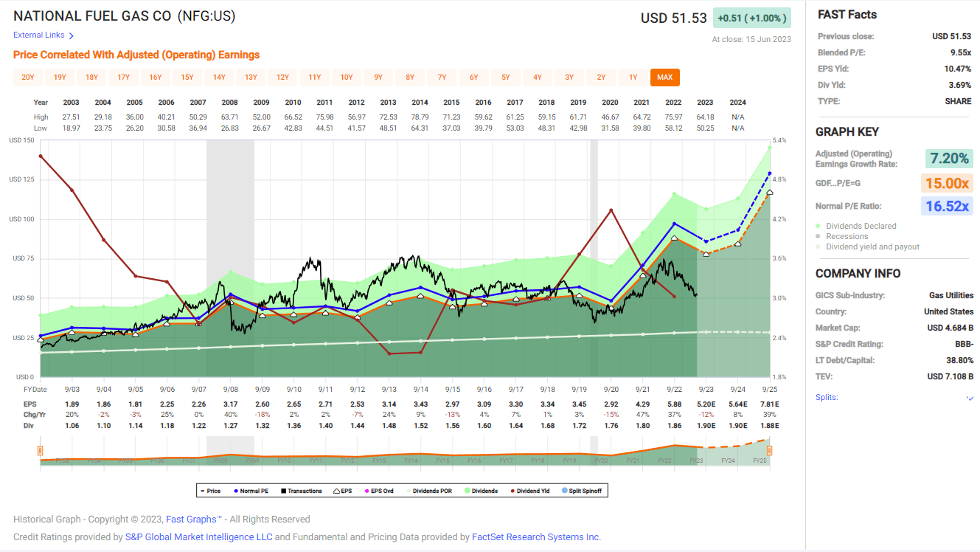Toggle the Dividends overlay in the legend
This screenshot has height=552, width=980.
pyautogui.click(x=467, y=491)
